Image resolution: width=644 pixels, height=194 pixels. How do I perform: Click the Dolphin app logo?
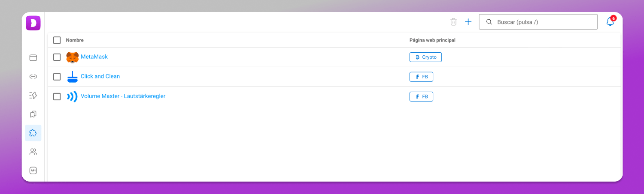(x=33, y=23)
